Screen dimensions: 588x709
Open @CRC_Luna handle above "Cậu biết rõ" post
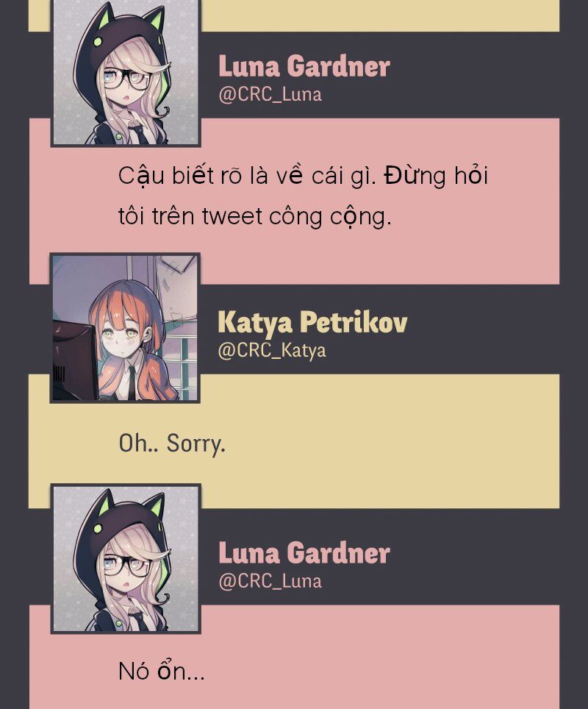tap(270, 95)
